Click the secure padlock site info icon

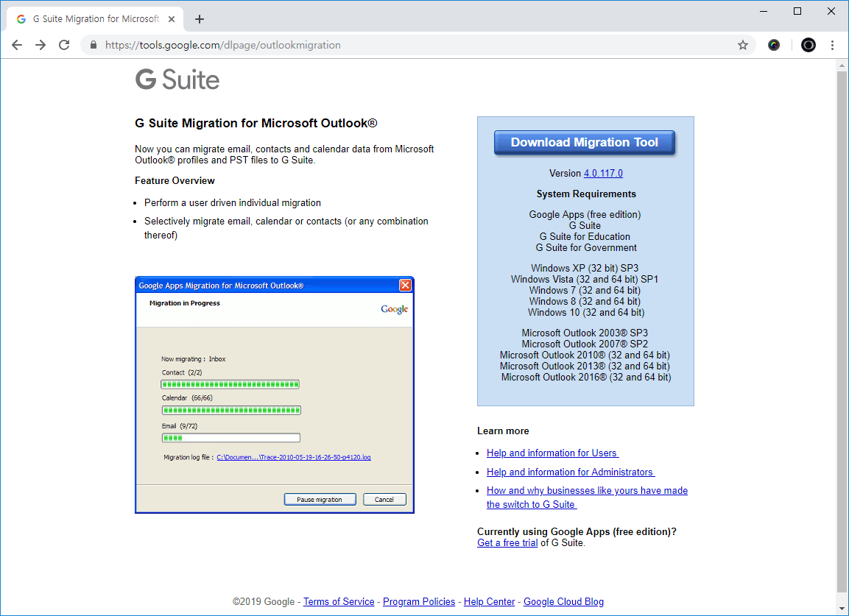tap(94, 45)
